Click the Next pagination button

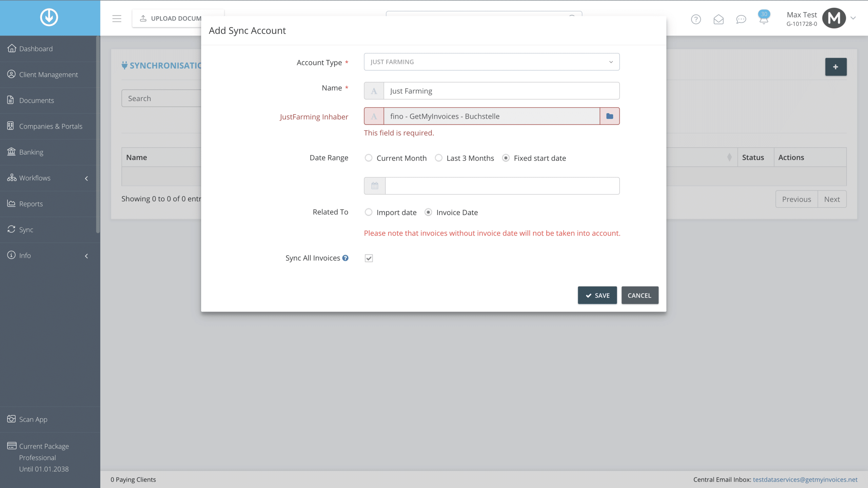832,199
